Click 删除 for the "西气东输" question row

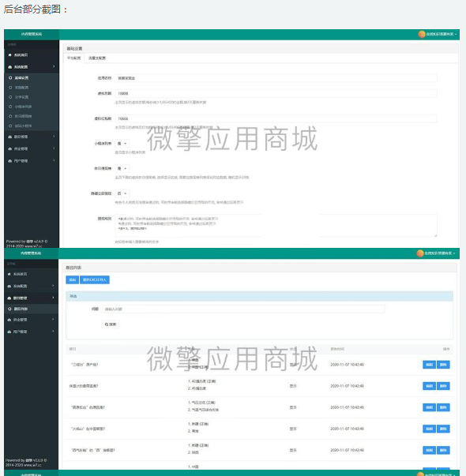[443, 450]
